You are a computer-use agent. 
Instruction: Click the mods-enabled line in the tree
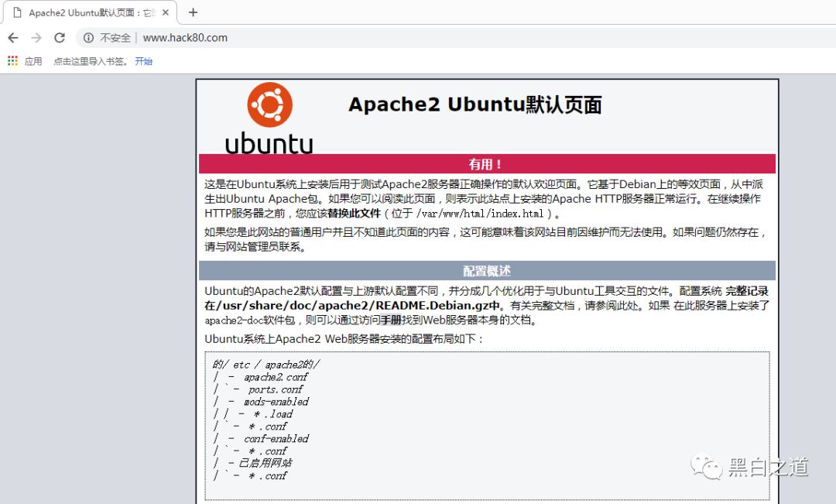[x=276, y=402]
